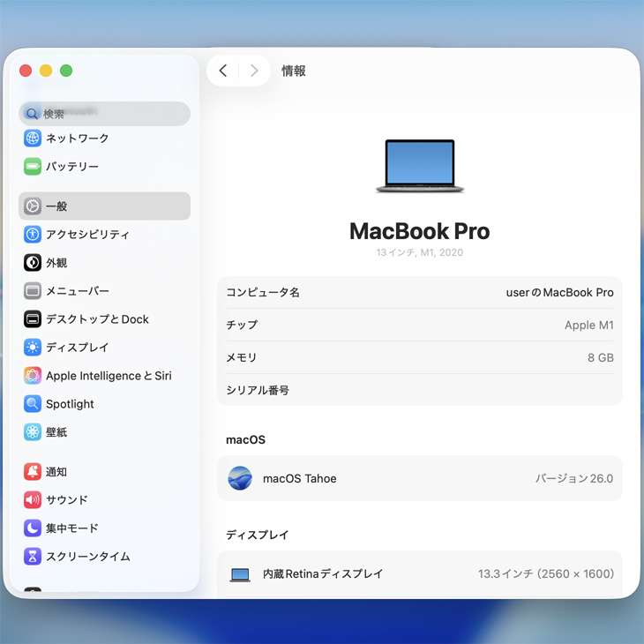This screenshot has height=644, width=644.
Task: Click the Screen Time hourglass icon
Action: click(x=33, y=557)
